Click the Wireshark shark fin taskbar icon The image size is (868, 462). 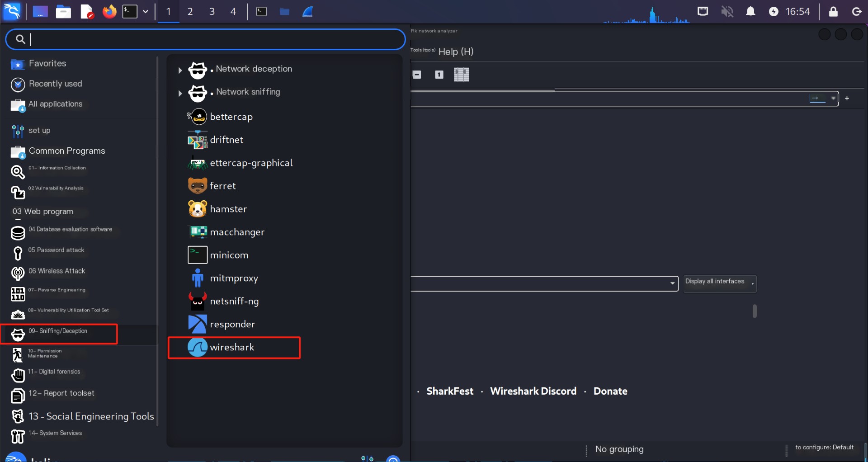[x=308, y=11]
